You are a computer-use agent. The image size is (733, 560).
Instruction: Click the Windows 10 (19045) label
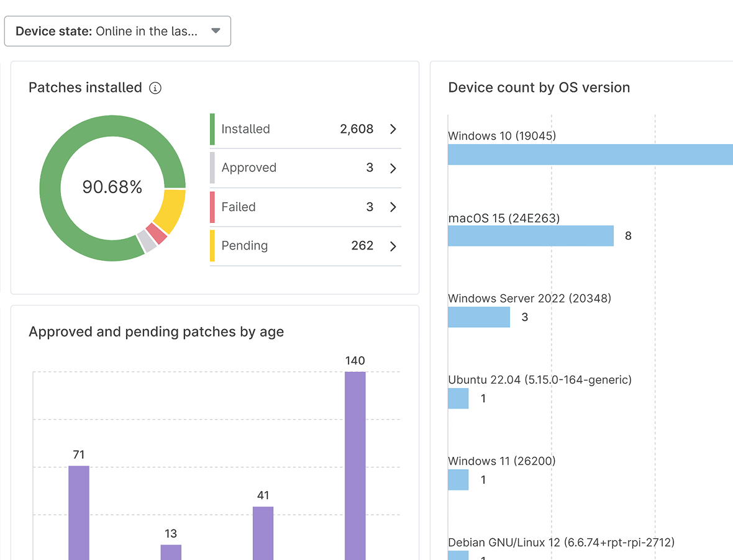coord(501,135)
